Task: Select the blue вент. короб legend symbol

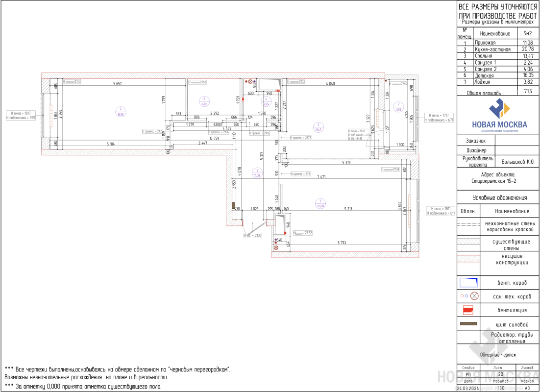Action: pyautogui.click(x=468, y=282)
